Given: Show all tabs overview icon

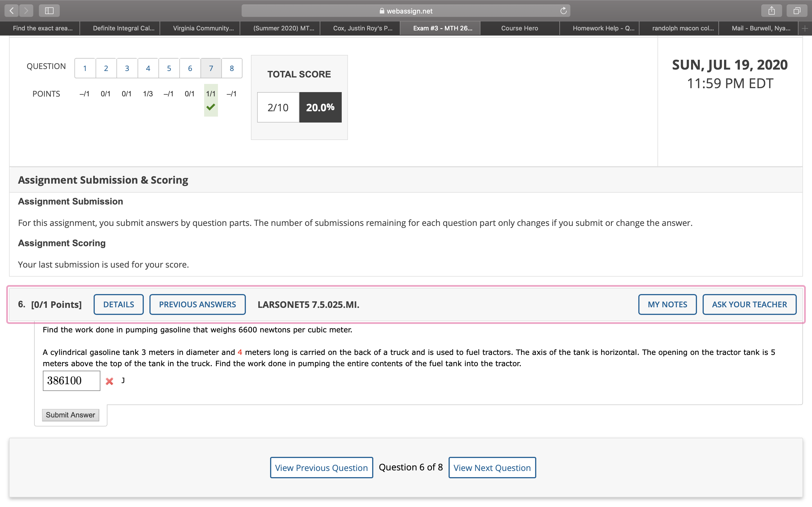Looking at the screenshot, I should point(797,11).
